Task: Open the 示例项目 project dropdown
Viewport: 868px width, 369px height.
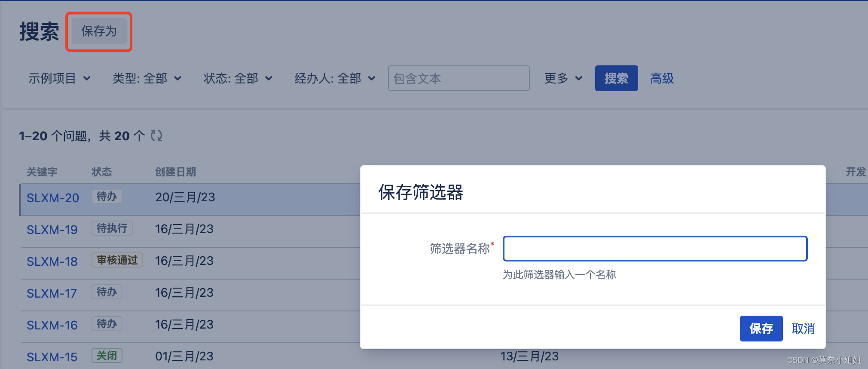Action: click(59, 78)
